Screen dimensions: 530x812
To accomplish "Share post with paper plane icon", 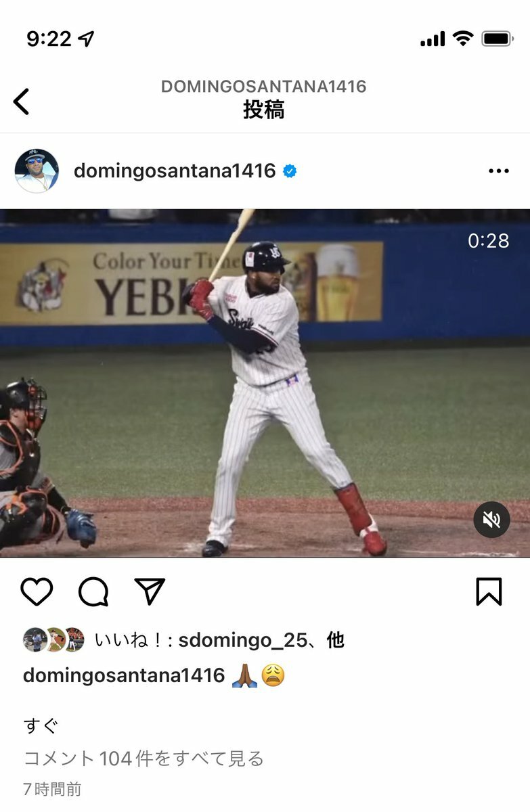I will [x=150, y=591].
